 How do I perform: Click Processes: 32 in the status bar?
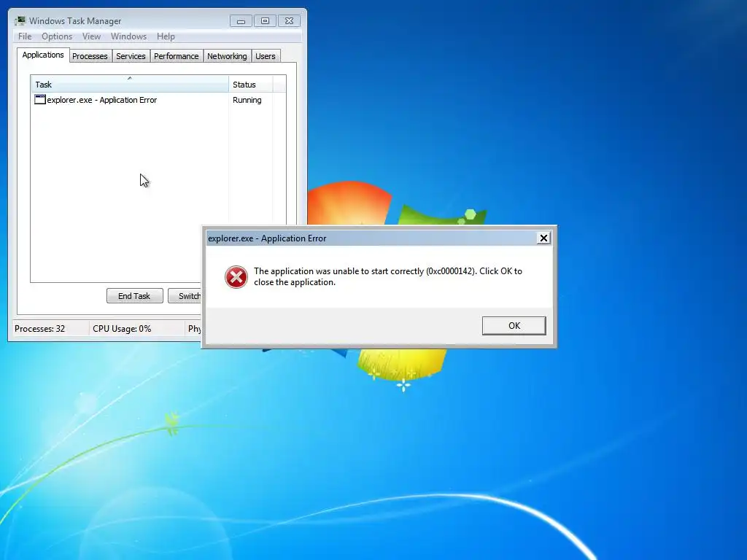pyautogui.click(x=39, y=329)
